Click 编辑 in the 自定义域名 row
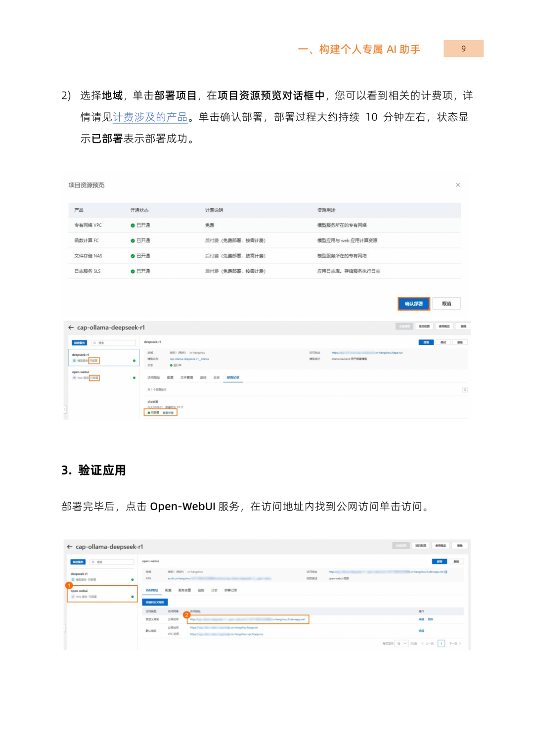This screenshot has width=534, height=756. [421, 619]
